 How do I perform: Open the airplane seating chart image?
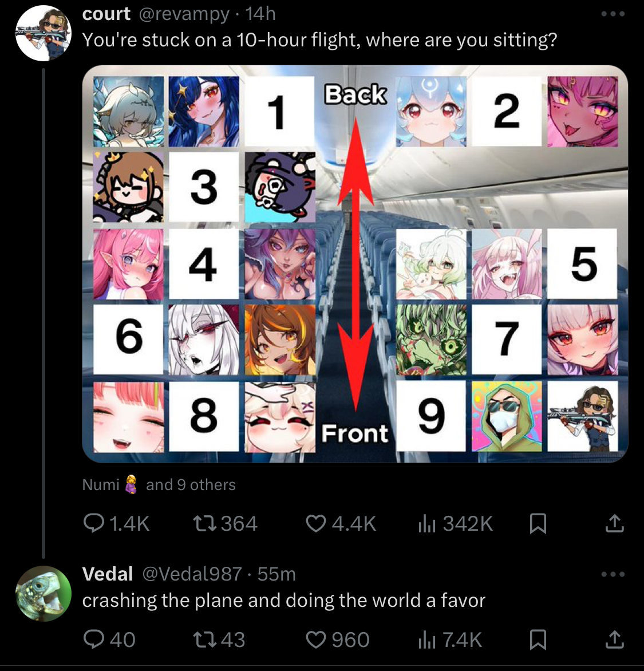point(355,263)
